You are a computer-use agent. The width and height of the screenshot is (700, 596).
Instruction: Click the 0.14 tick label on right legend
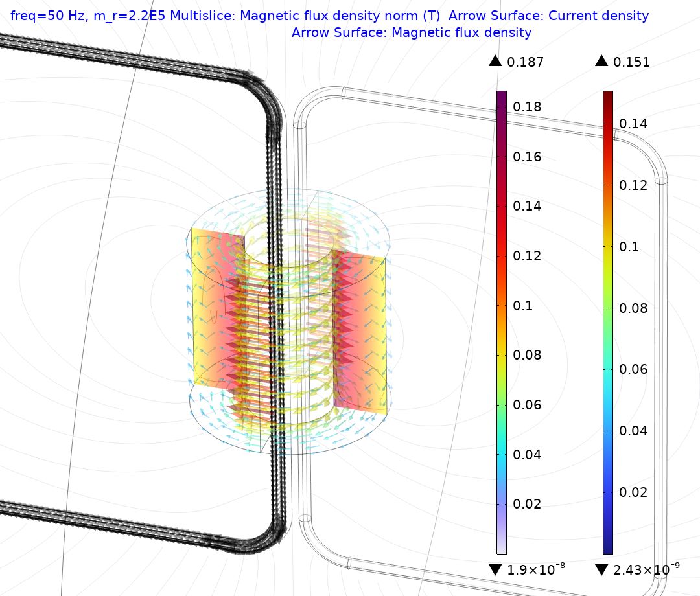[x=634, y=123]
